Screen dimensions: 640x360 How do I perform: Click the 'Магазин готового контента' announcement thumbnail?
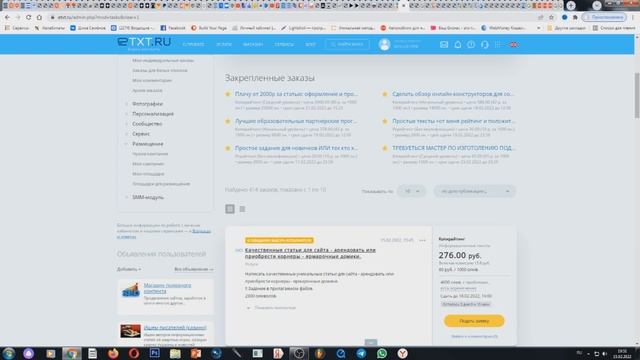click(130, 290)
